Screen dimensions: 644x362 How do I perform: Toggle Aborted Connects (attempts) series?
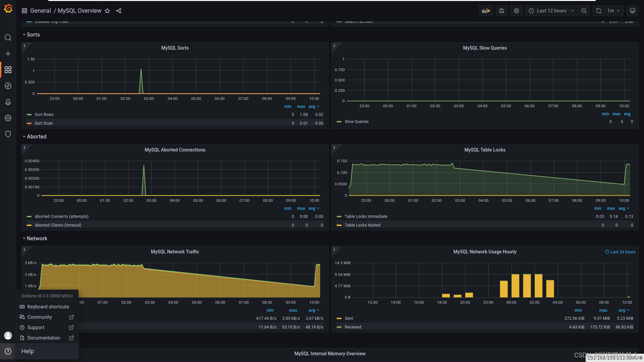pos(61,217)
